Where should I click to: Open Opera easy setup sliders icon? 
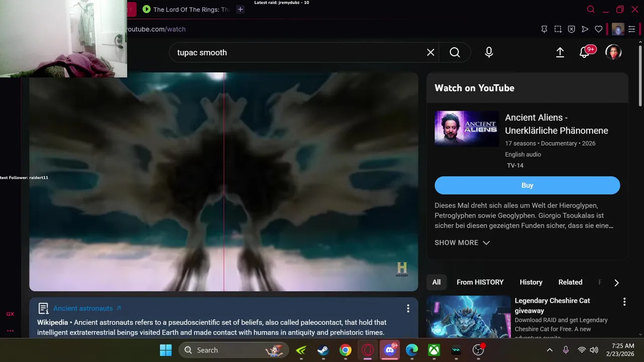pos(632,29)
